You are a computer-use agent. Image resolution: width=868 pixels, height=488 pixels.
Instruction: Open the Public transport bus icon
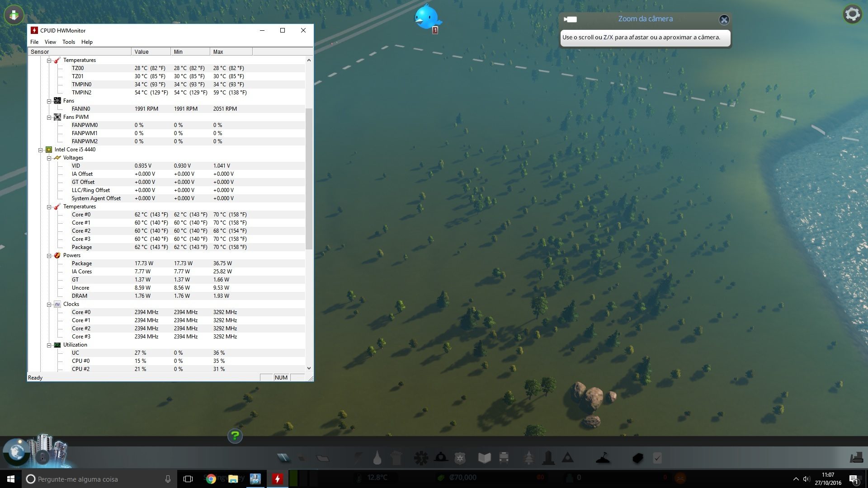504,458
